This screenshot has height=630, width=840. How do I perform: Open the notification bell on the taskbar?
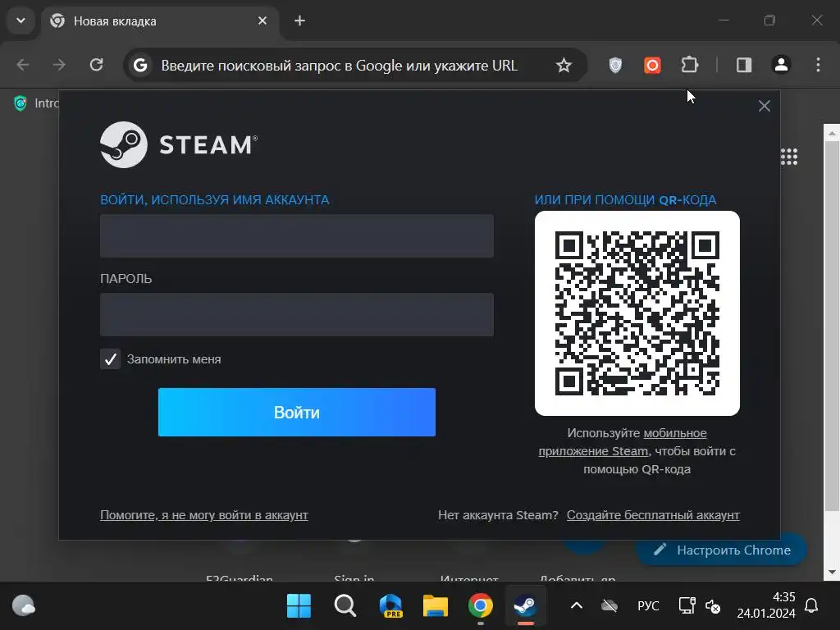pos(811,606)
